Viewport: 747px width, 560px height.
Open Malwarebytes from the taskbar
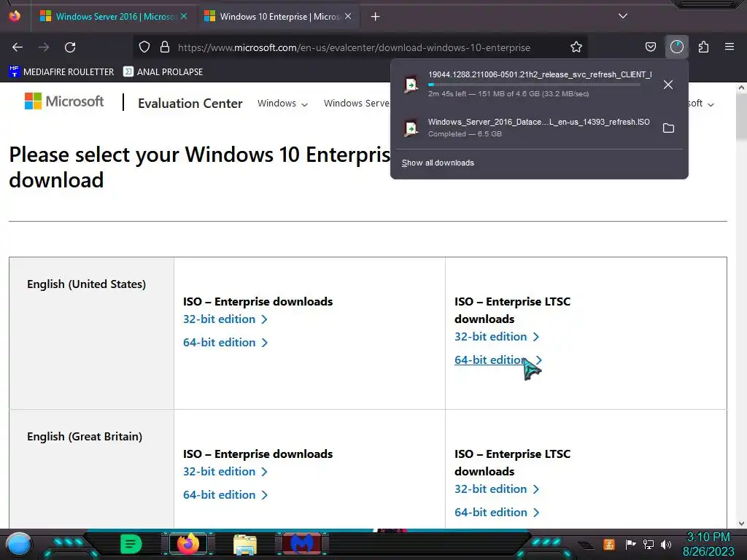(x=302, y=544)
